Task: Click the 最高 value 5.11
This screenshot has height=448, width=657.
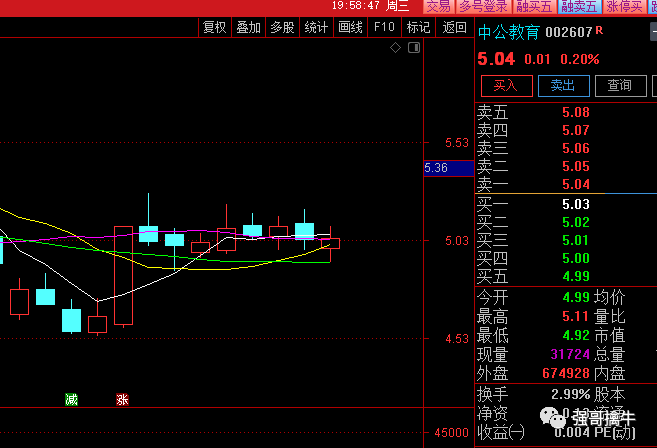Action: coord(576,316)
